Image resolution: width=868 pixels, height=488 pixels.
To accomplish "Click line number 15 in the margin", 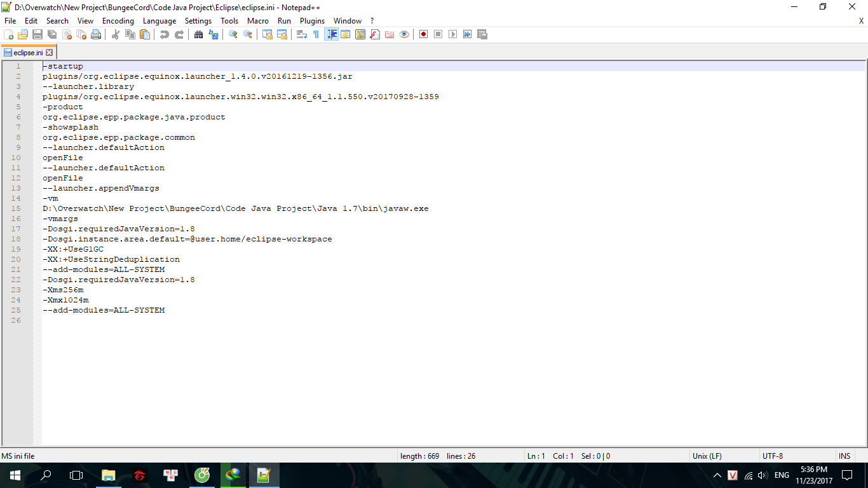I will (x=16, y=208).
